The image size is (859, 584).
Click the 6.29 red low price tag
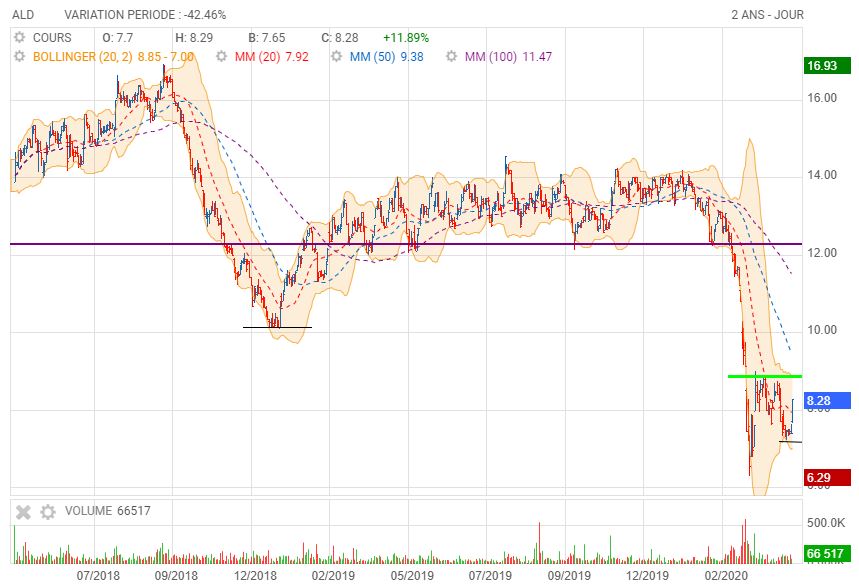coord(827,477)
